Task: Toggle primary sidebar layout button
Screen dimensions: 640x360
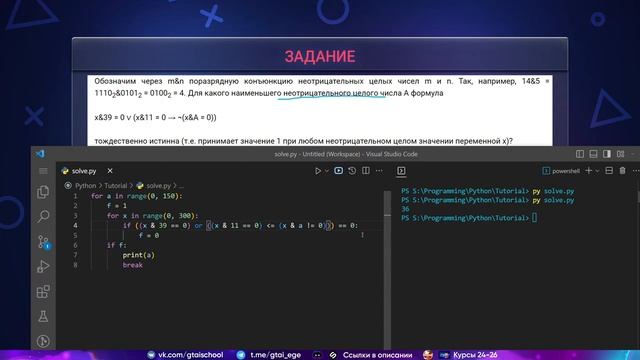Action: click(580, 154)
